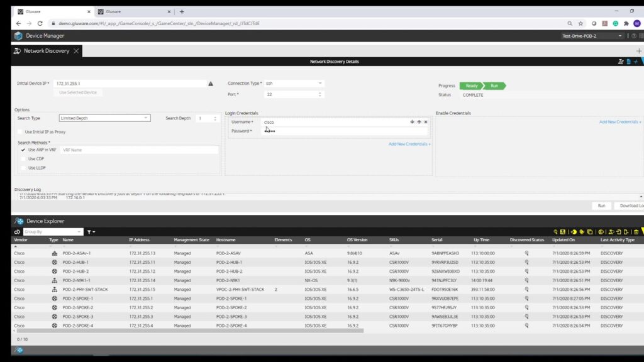Click the add new discovery plus icon top right

click(636, 61)
